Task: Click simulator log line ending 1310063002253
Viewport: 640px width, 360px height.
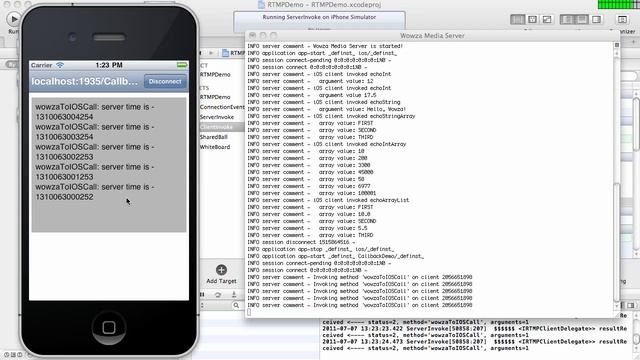Action: click(x=95, y=151)
